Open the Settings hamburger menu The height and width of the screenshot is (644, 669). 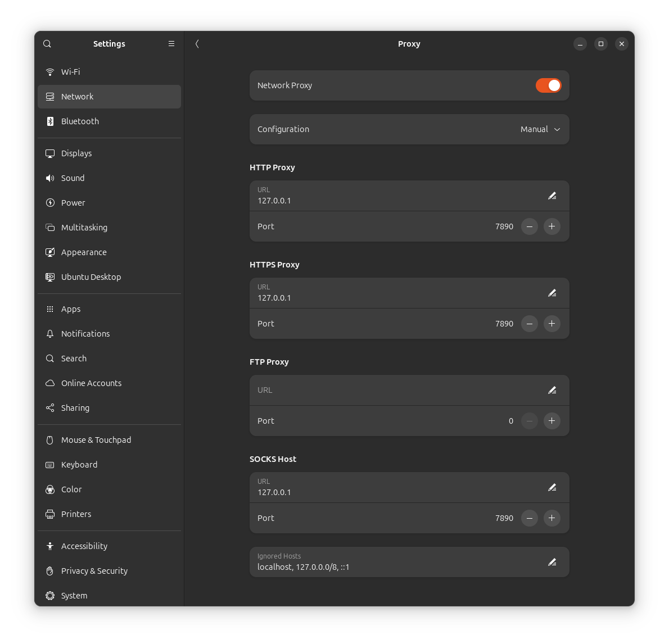(171, 44)
